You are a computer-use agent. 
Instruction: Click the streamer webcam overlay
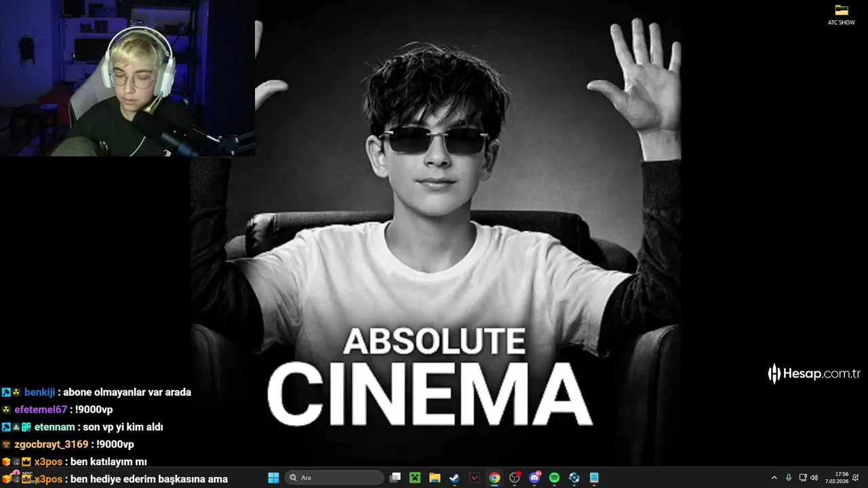[x=127, y=78]
